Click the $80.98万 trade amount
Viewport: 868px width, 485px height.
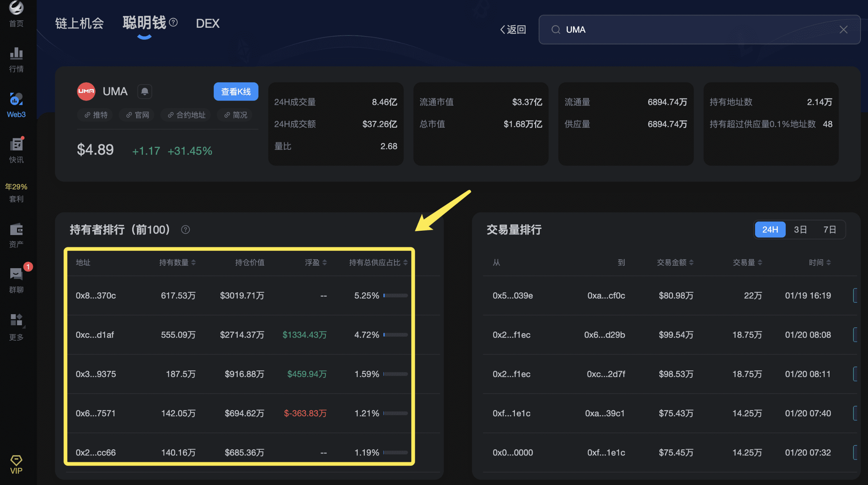(x=676, y=296)
